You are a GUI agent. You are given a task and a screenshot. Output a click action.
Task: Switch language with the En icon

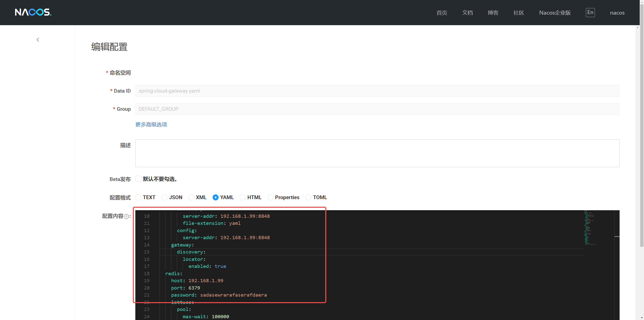coord(590,12)
